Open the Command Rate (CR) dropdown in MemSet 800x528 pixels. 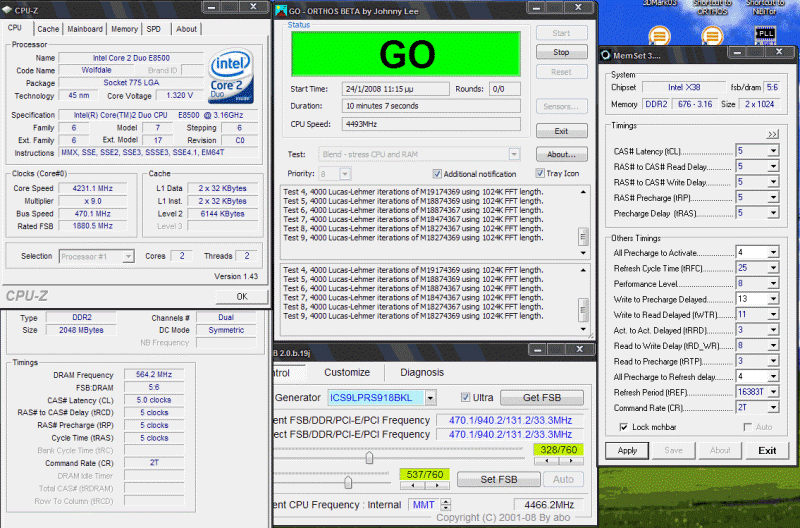[x=773, y=408]
